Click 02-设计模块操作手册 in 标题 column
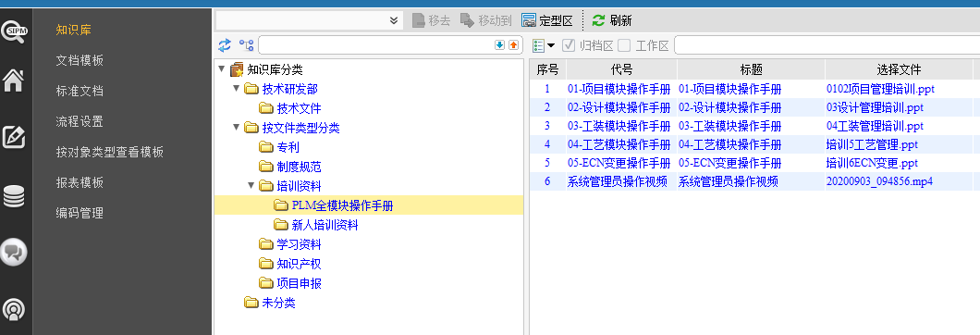The image size is (980, 335). pos(730,107)
